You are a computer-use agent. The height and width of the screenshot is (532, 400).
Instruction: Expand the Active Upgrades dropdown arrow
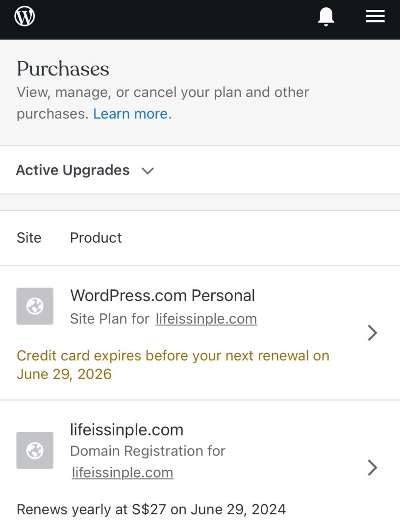coord(148,171)
